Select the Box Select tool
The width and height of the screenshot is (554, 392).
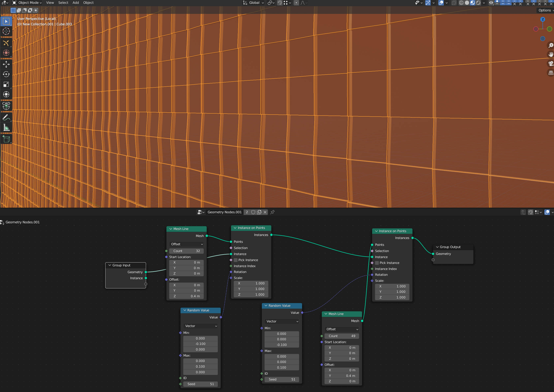tap(6, 21)
